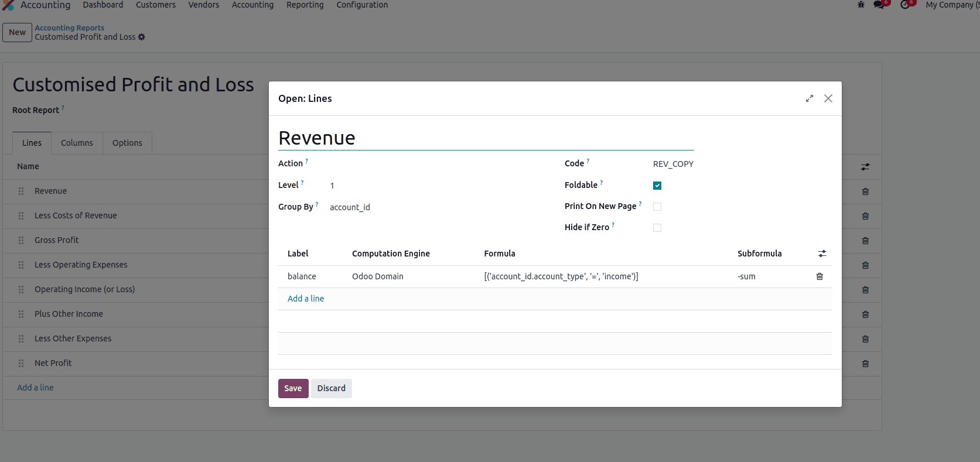The height and width of the screenshot is (462, 980).
Task: Click drag handle of Less Costs of Revenue
Action: (21, 216)
